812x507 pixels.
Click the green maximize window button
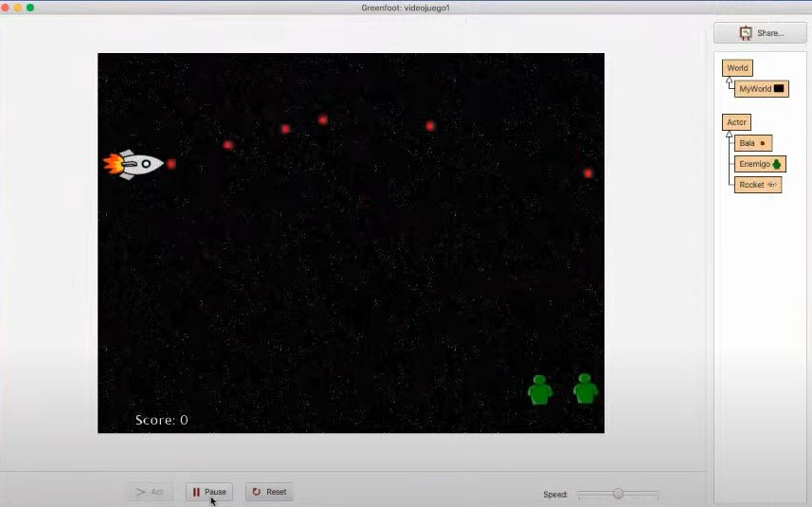[x=30, y=8]
